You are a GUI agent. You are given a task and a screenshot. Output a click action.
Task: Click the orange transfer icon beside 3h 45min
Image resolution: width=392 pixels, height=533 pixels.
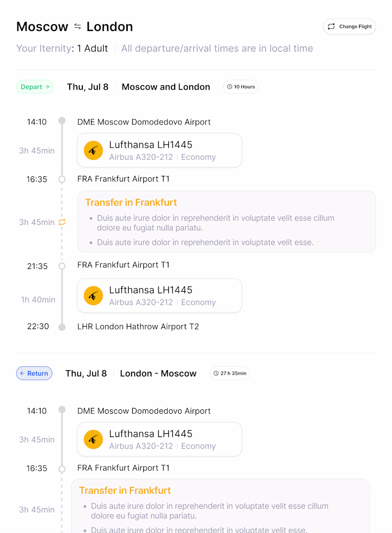tap(62, 222)
